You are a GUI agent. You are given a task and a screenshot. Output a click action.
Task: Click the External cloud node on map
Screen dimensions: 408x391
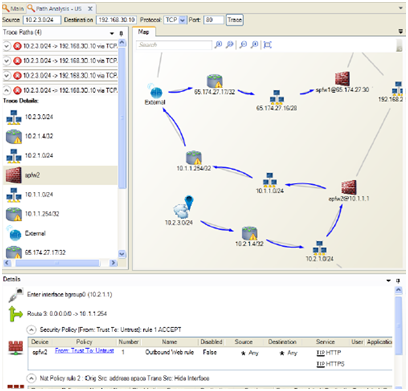tap(155, 92)
